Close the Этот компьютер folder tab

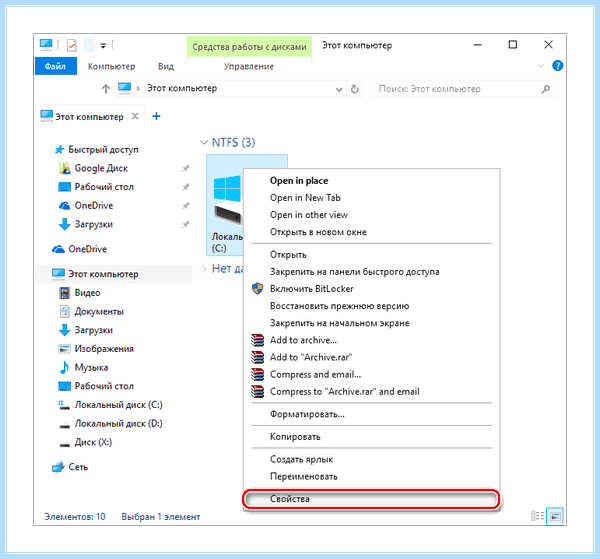click(x=135, y=116)
